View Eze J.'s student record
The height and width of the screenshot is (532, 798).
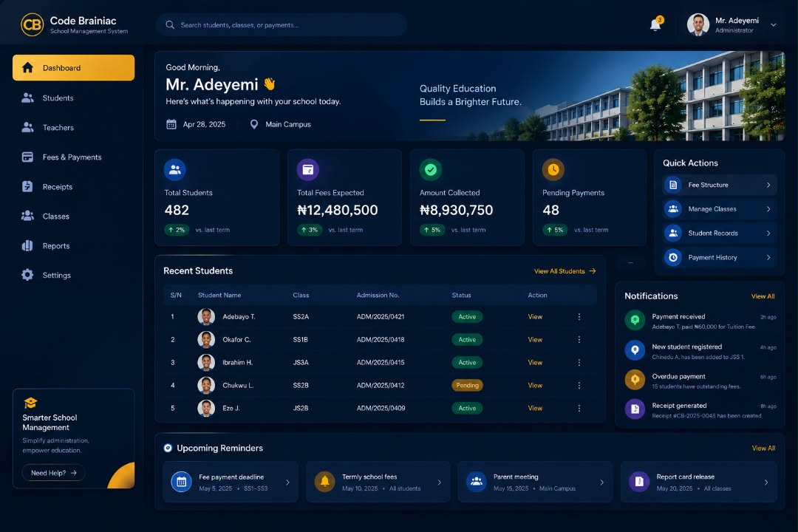(x=535, y=409)
